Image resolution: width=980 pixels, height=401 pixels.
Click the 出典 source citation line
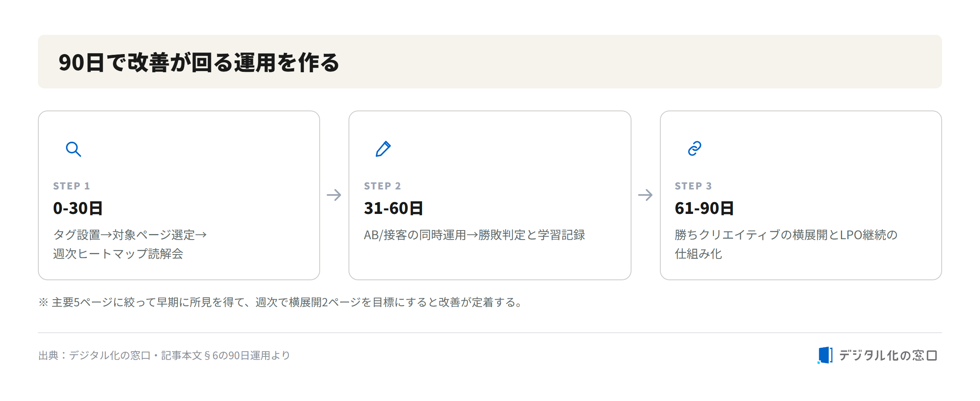coord(164,356)
